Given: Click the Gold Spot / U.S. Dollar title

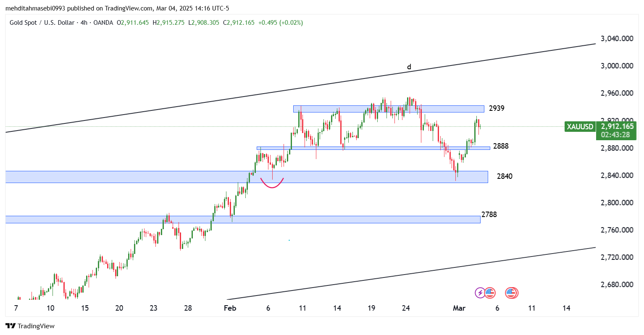Looking at the screenshot, I should point(42,23).
